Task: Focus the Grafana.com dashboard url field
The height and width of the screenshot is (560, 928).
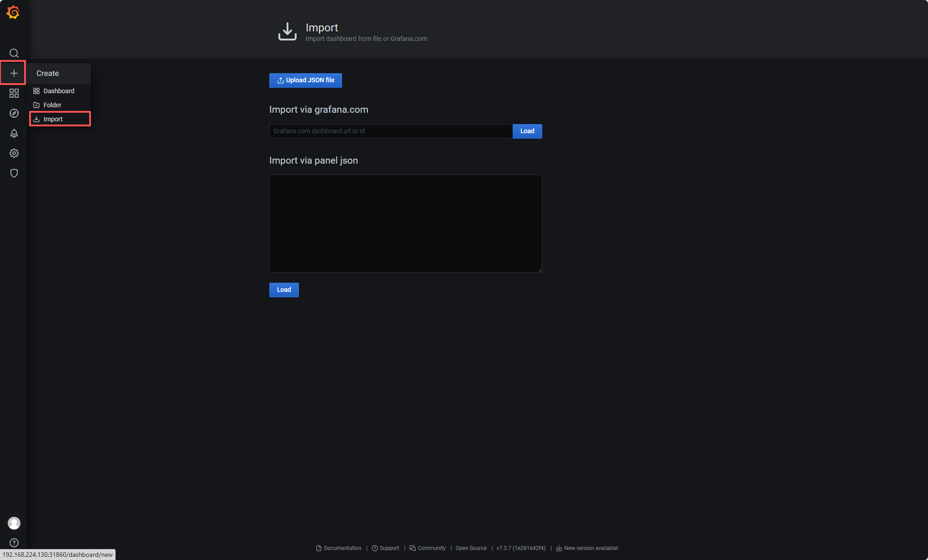Action: [390, 131]
